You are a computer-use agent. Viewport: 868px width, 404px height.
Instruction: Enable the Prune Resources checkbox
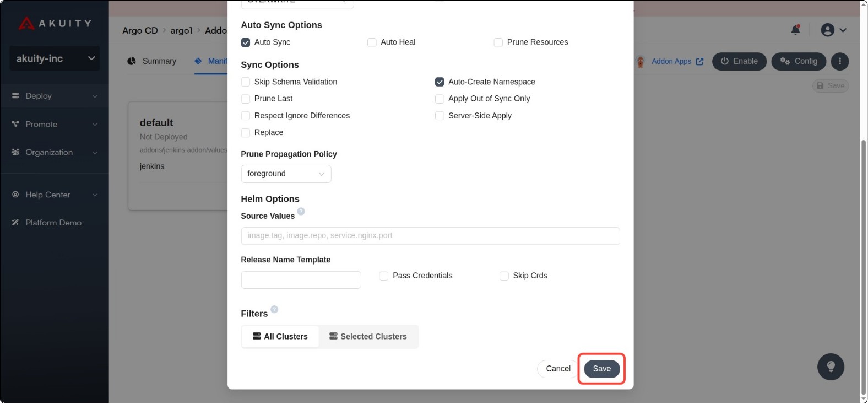498,42
